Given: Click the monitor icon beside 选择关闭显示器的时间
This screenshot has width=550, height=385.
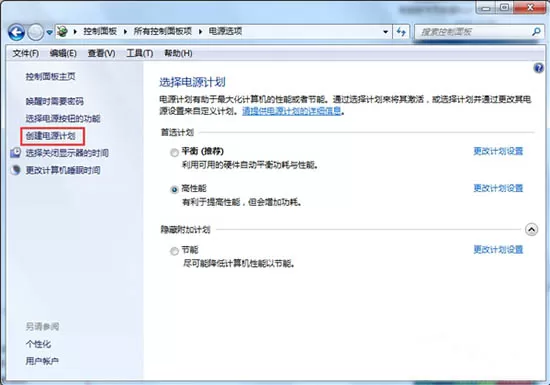Looking at the screenshot, I should (x=15, y=153).
